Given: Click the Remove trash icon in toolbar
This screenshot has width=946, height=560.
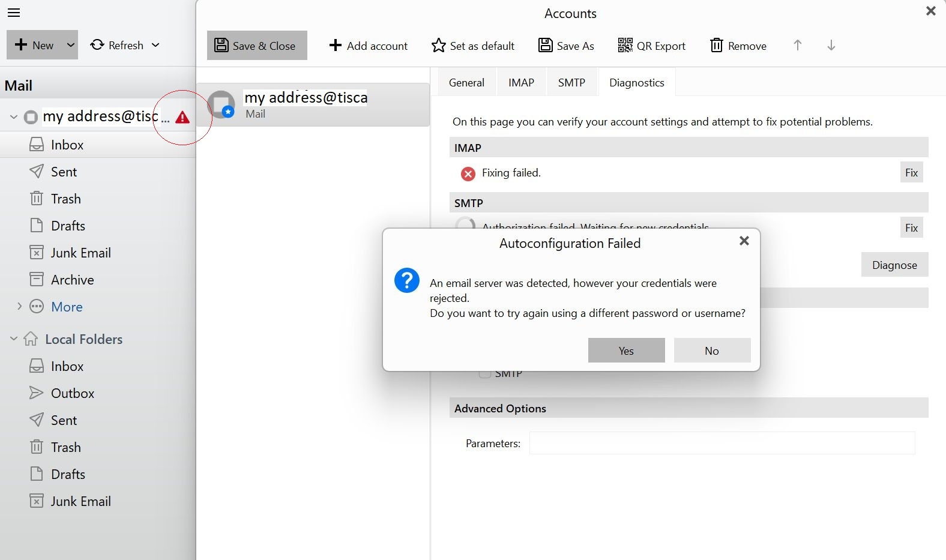Looking at the screenshot, I should pos(716,46).
